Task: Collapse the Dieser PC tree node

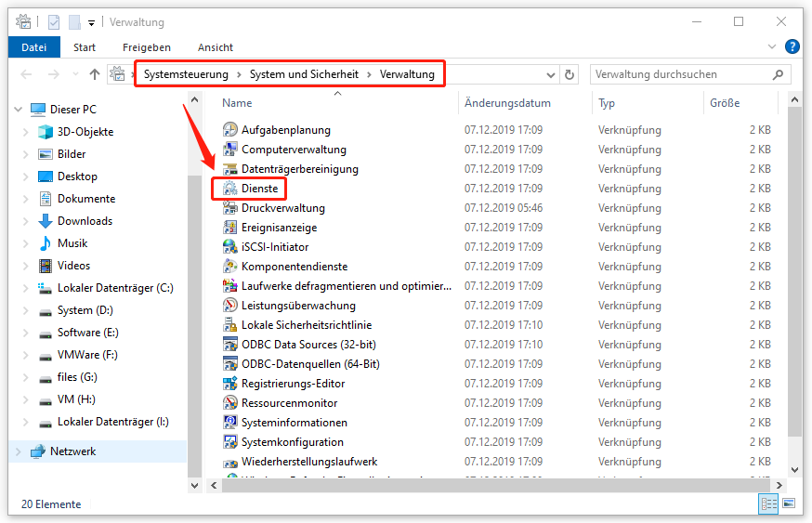Action: click(19, 110)
